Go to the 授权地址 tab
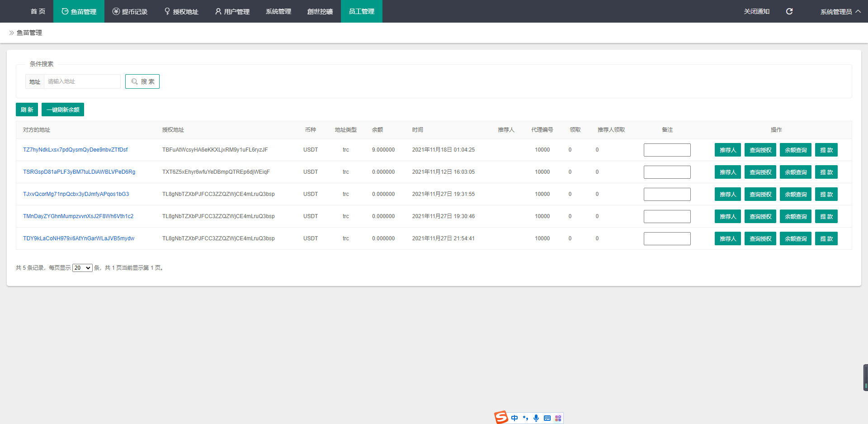Viewport: 868px width, 424px height. tap(181, 11)
